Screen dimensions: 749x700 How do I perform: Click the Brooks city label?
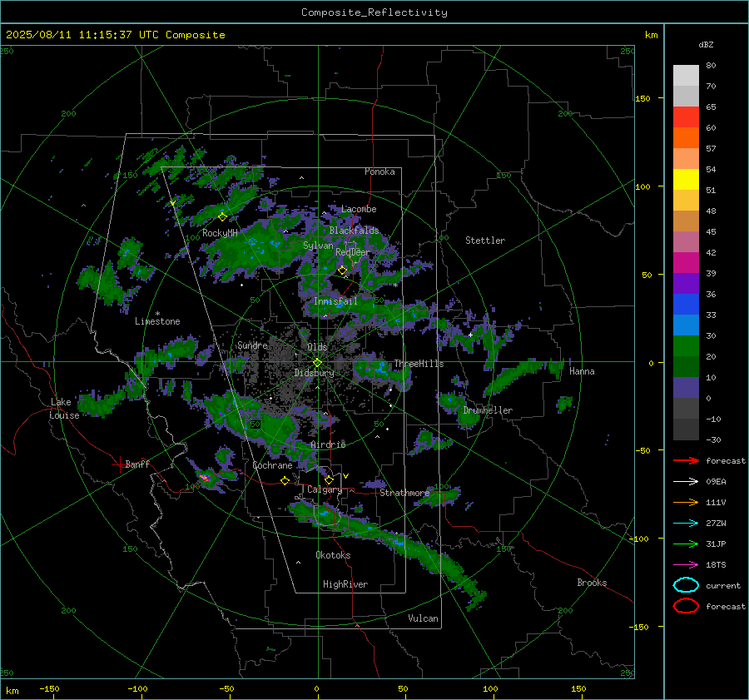tap(592, 583)
